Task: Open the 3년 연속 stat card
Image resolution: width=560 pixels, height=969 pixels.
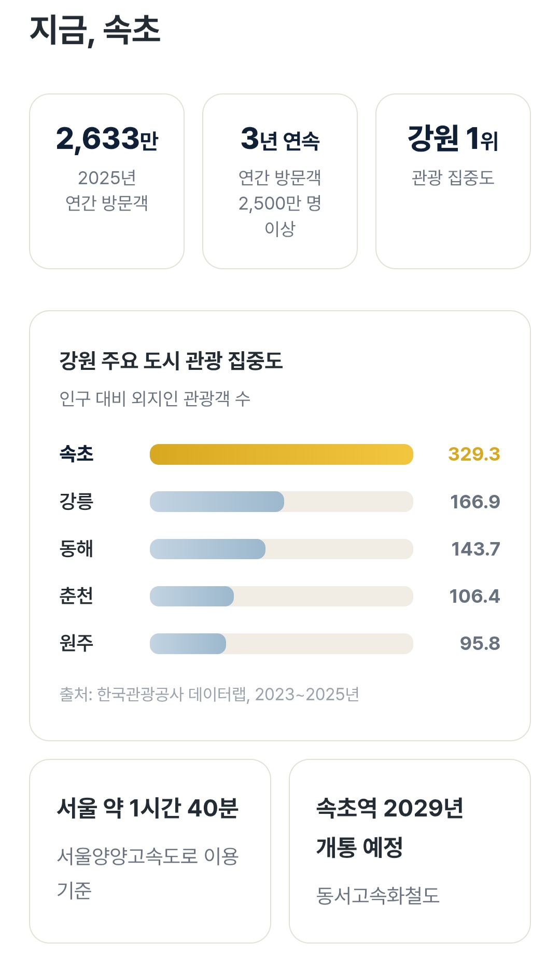Action: tap(280, 181)
